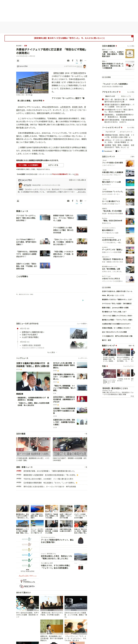Viewport: 138px width, 644px height.
Task: Open the three-dots menu below the comment box
Action: click(85, 201)
